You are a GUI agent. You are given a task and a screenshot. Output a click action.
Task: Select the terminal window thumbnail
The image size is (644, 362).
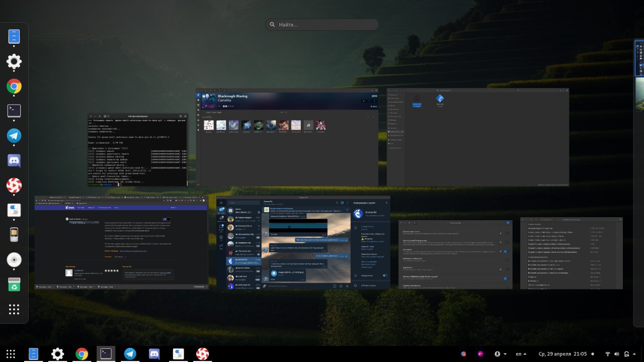pos(138,150)
